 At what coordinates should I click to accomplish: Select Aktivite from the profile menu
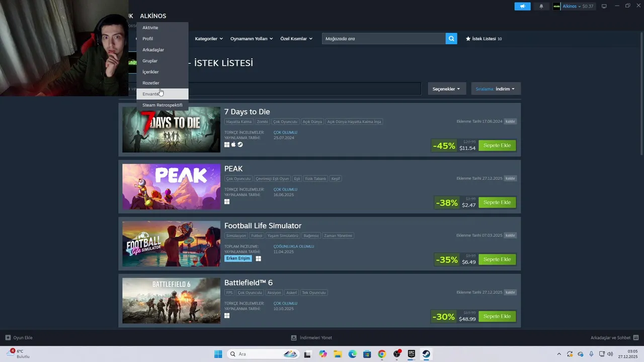coord(163,28)
